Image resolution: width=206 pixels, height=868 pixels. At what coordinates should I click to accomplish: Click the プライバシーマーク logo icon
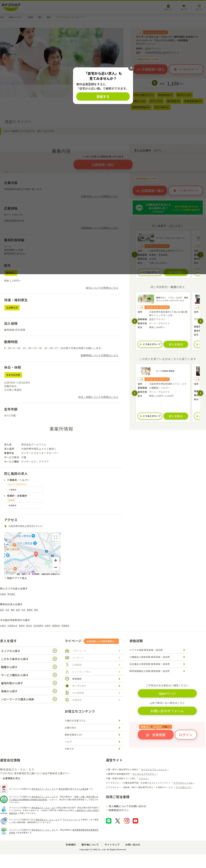[4, 821]
